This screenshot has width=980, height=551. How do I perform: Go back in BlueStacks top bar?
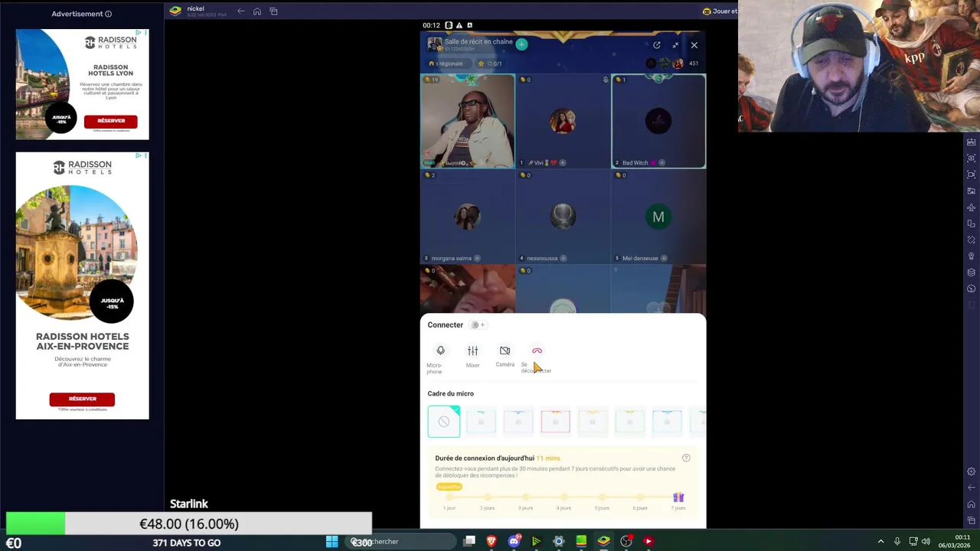[x=240, y=11]
